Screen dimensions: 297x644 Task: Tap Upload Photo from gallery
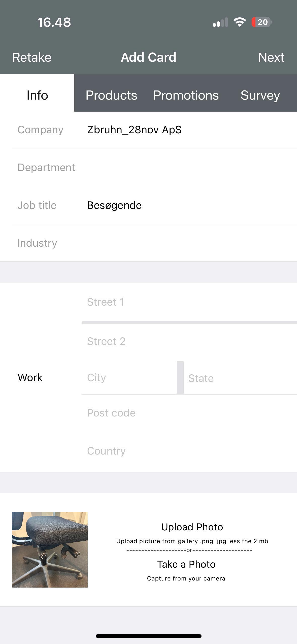[192, 532]
